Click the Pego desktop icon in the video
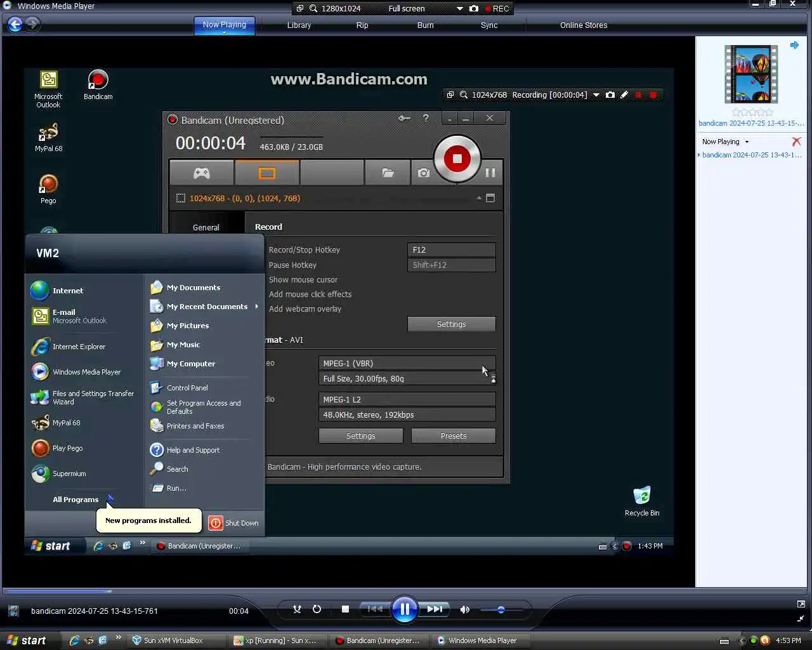 click(x=48, y=189)
